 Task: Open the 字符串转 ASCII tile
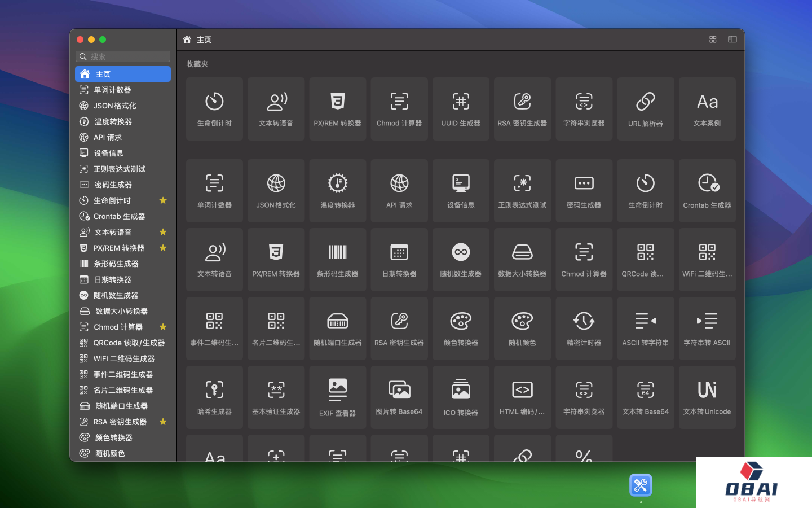pyautogui.click(x=707, y=329)
